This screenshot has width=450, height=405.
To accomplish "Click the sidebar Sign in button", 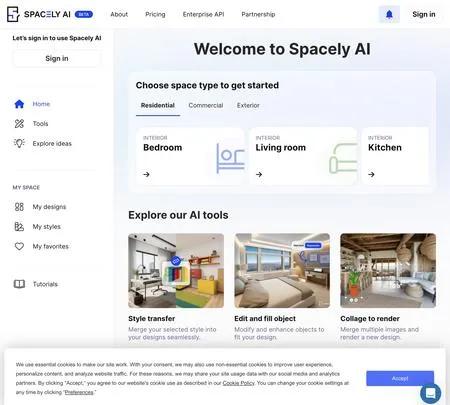I will tap(57, 58).
